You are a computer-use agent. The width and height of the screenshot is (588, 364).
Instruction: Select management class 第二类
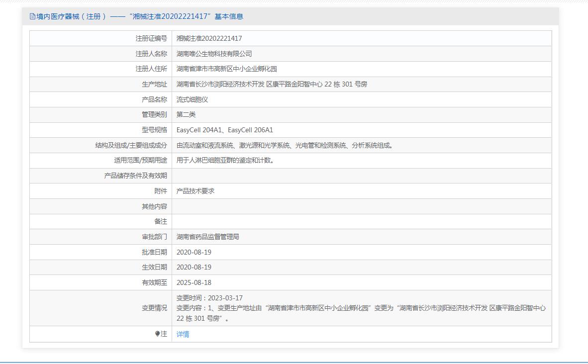[186, 115]
